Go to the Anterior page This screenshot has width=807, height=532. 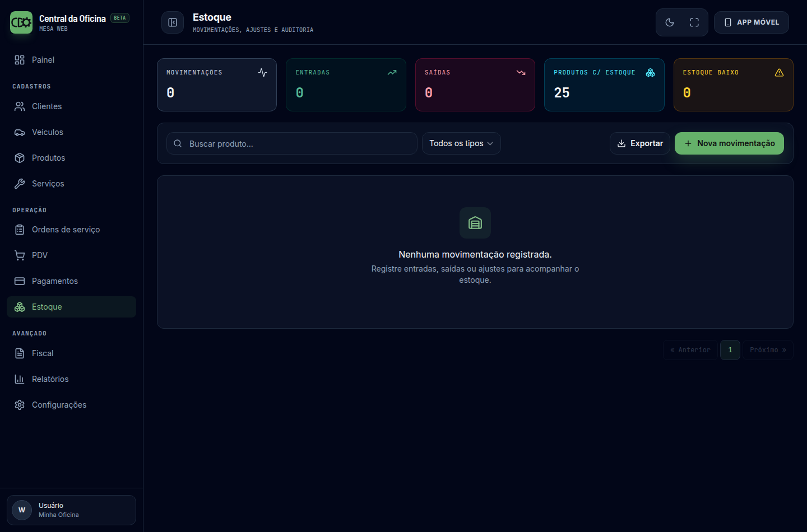tap(690, 350)
